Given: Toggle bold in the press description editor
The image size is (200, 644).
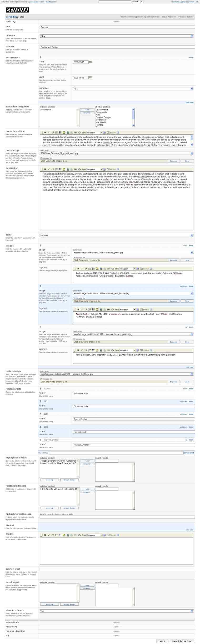Looking at the screenshot, I should (x=45, y=132).
